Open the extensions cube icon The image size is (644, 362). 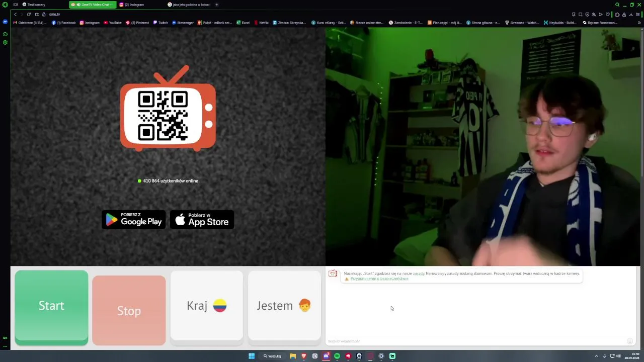coord(617,15)
